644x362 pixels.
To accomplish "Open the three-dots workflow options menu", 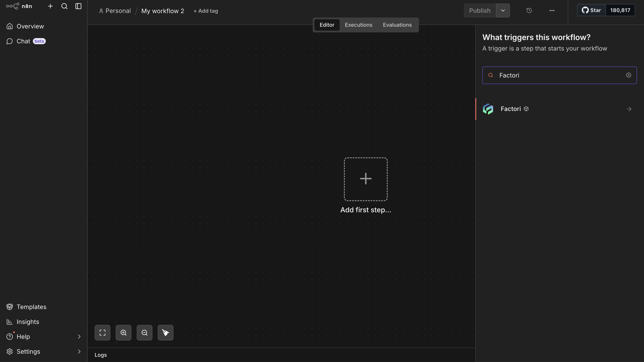I will [x=552, y=11].
